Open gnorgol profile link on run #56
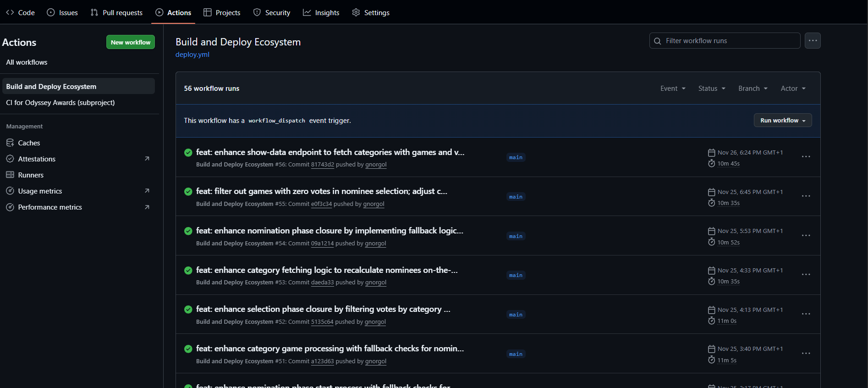Viewport: 868px width, 388px height. (x=376, y=165)
